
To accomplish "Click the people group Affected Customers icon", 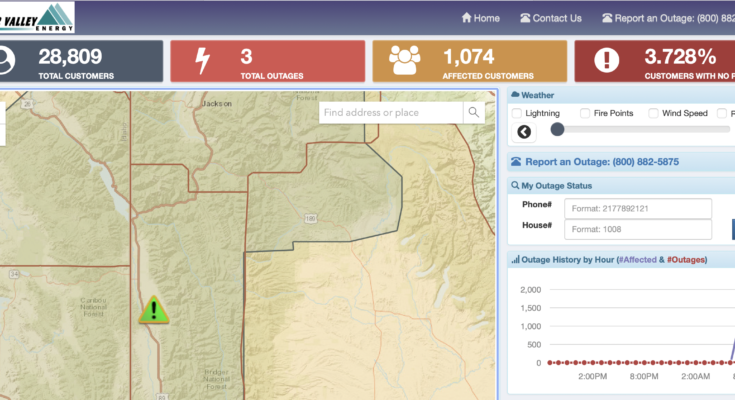I will coord(404,61).
